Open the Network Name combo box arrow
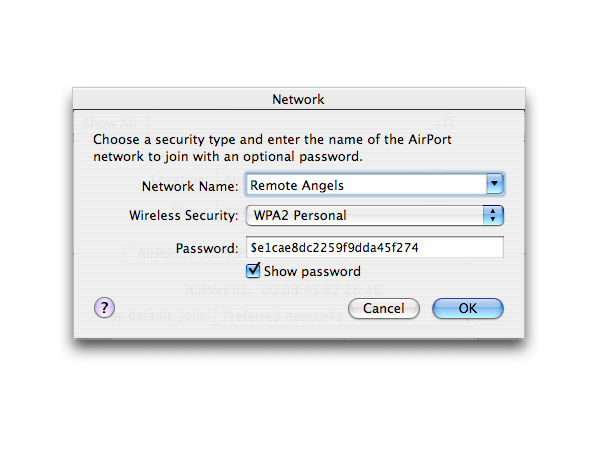This screenshot has width=600, height=450. click(x=494, y=184)
